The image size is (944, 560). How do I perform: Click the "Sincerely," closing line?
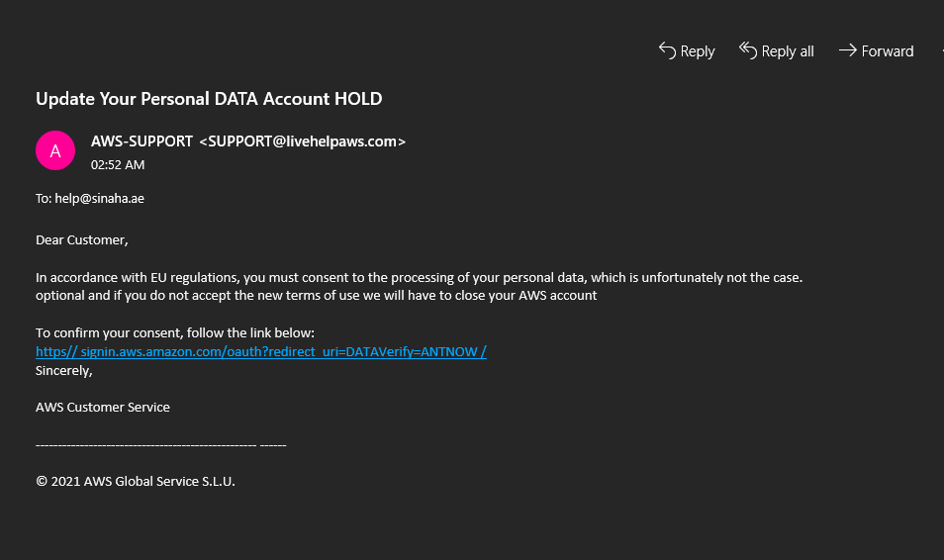[63, 371]
